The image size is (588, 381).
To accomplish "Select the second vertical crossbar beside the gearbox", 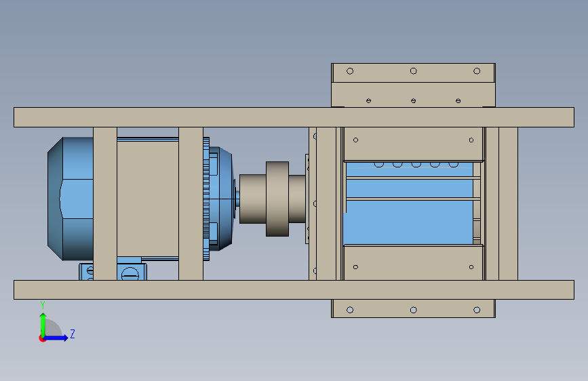I will pos(191,203).
